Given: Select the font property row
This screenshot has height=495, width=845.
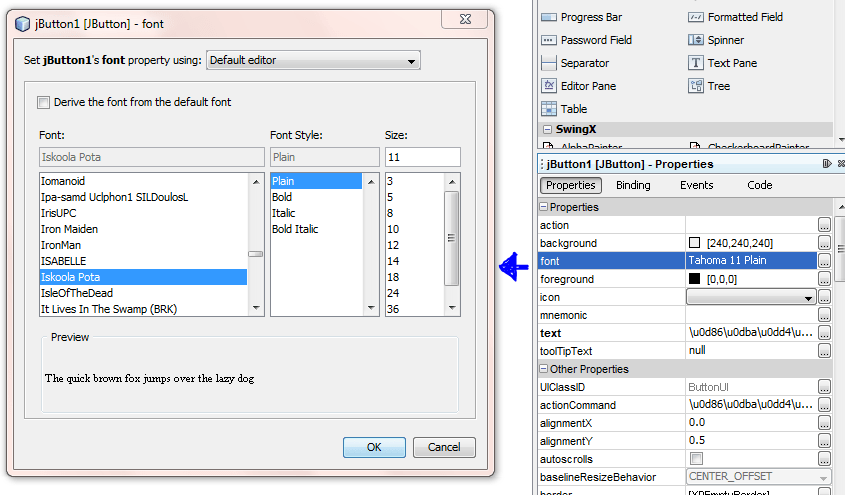Looking at the screenshot, I should pos(678,261).
